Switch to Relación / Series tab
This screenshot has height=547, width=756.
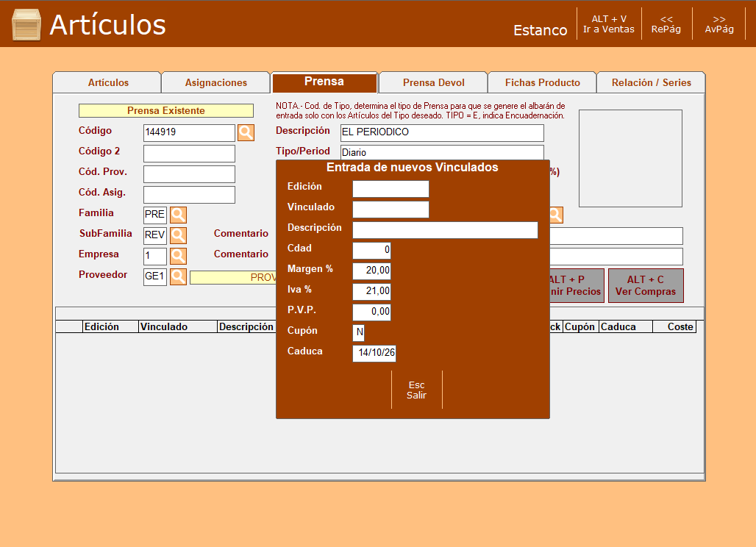click(x=652, y=82)
